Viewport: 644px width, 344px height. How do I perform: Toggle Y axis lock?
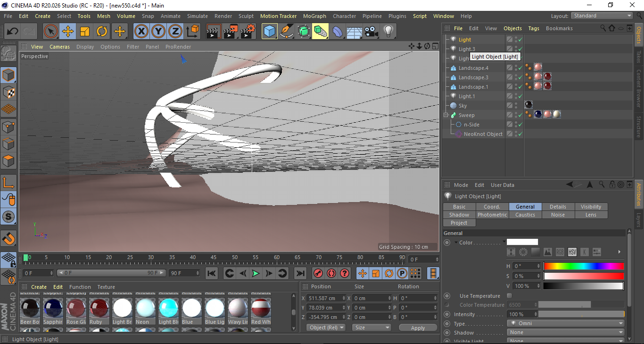pos(158,32)
